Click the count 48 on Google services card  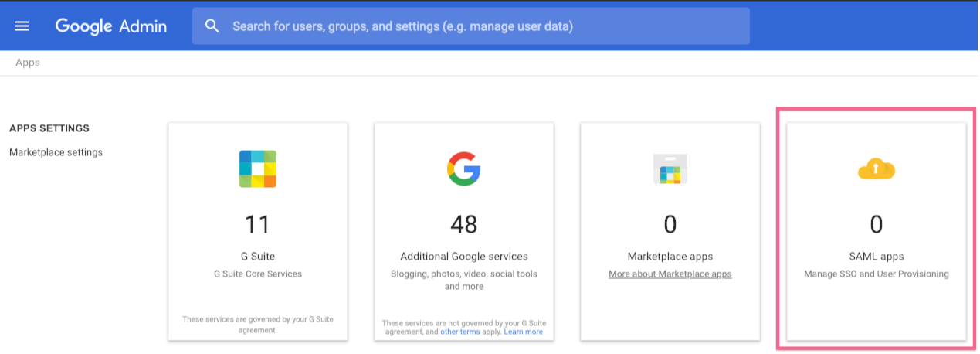(464, 224)
